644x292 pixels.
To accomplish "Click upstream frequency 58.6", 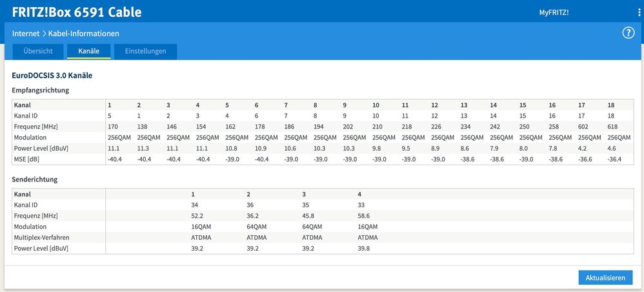I will point(363,216).
